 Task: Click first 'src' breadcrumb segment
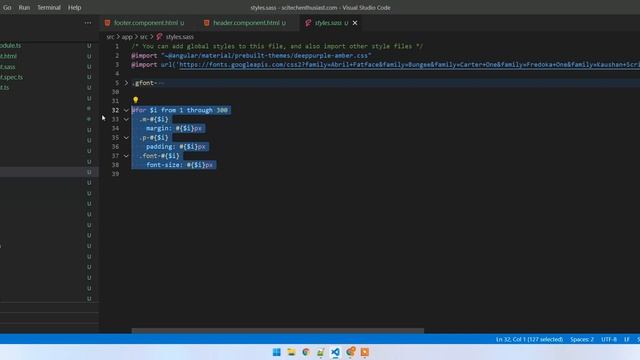click(110, 37)
